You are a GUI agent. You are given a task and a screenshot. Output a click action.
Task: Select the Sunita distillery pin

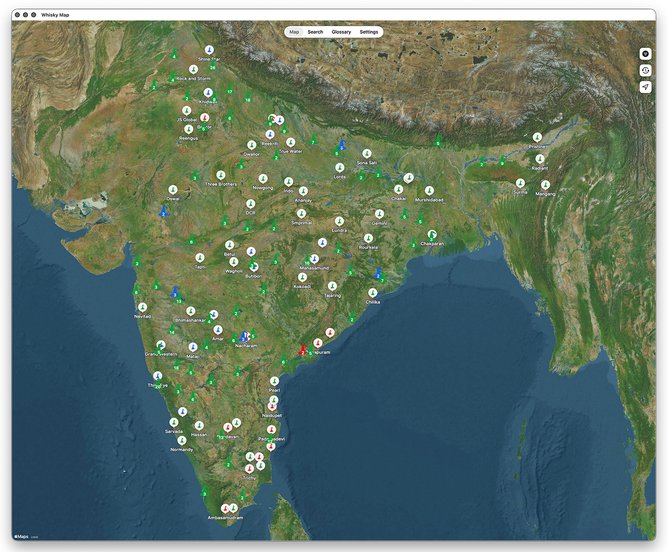click(520, 184)
